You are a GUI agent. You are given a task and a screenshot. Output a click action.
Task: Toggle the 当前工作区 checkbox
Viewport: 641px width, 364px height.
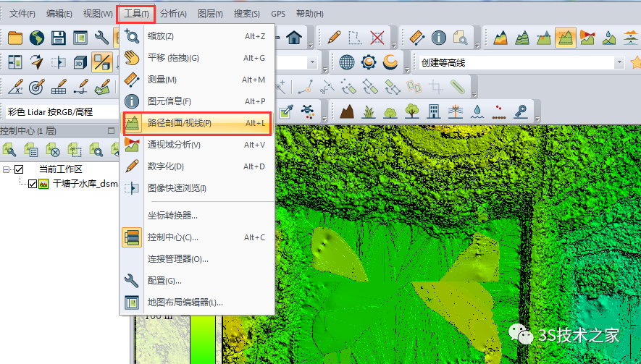coord(19,169)
